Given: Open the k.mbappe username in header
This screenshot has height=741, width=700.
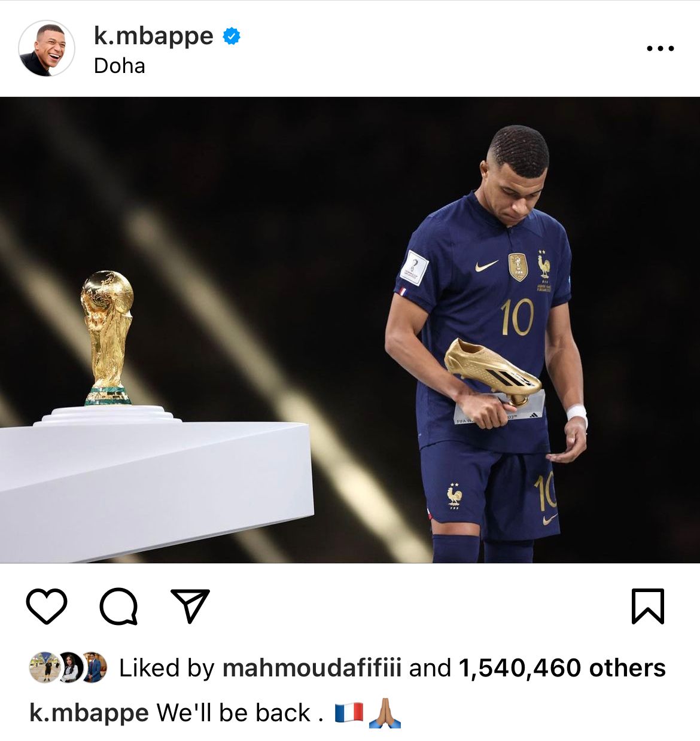Looking at the screenshot, I should 153,36.
